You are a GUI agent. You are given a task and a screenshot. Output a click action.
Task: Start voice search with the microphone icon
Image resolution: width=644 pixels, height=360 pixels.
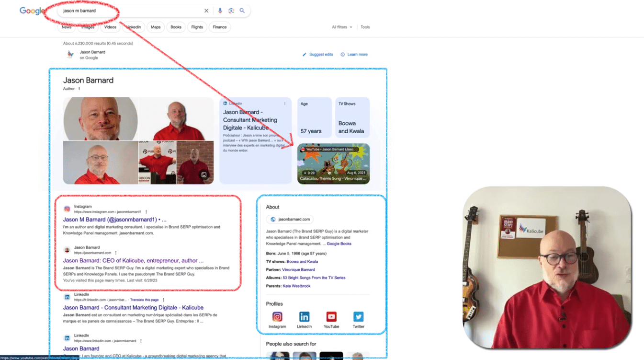coord(220,11)
